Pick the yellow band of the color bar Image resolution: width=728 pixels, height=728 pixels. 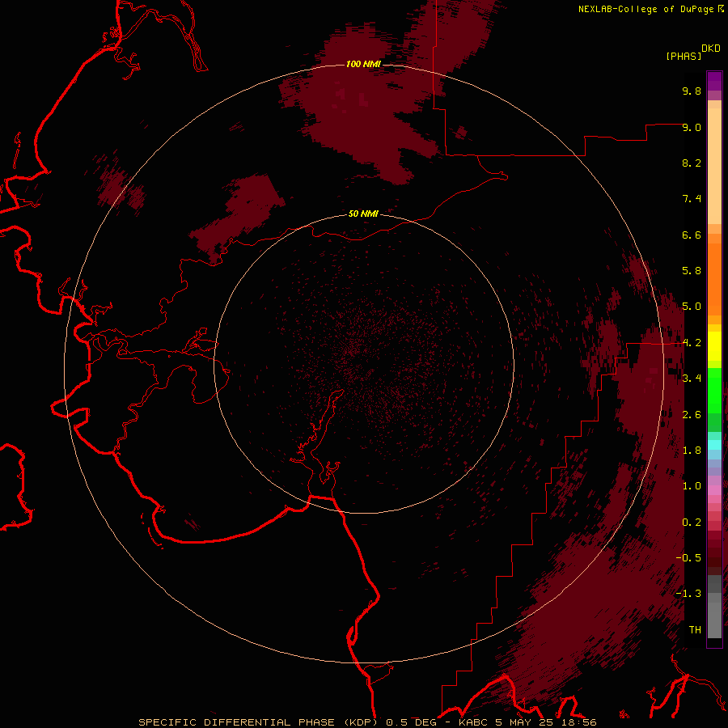pos(714,346)
